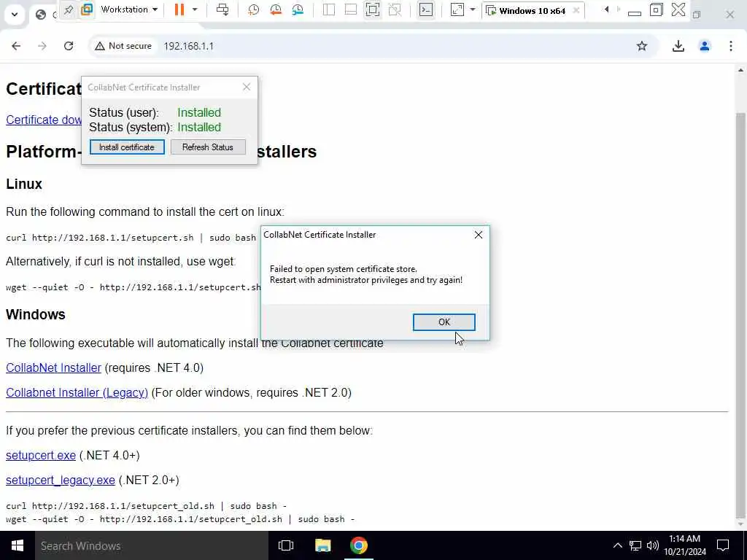Close the small certificate status window
747x560 pixels.
[247, 87]
